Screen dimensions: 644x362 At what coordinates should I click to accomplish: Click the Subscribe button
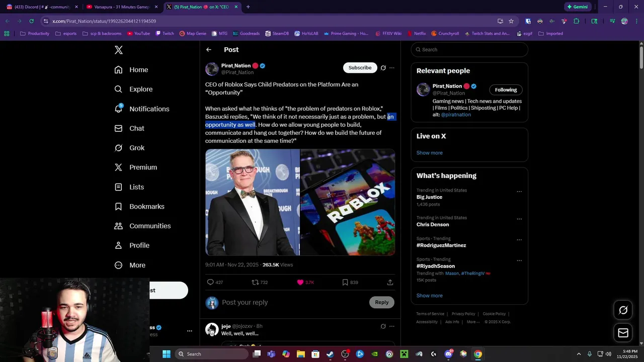(360, 68)
